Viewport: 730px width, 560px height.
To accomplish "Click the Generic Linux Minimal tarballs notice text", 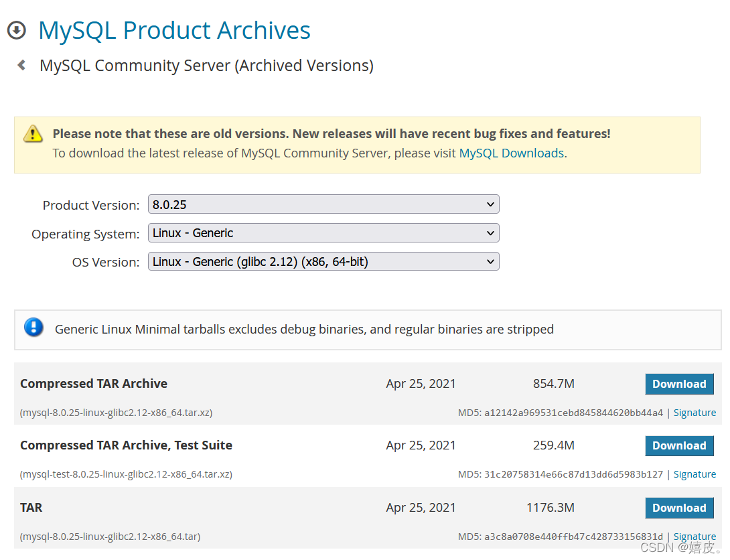I will click(x=305, y=330).
